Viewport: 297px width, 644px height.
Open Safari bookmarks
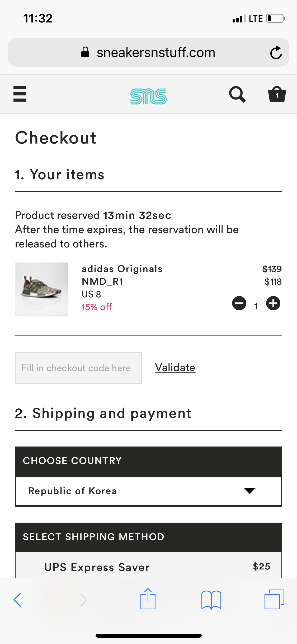(211, 600)
